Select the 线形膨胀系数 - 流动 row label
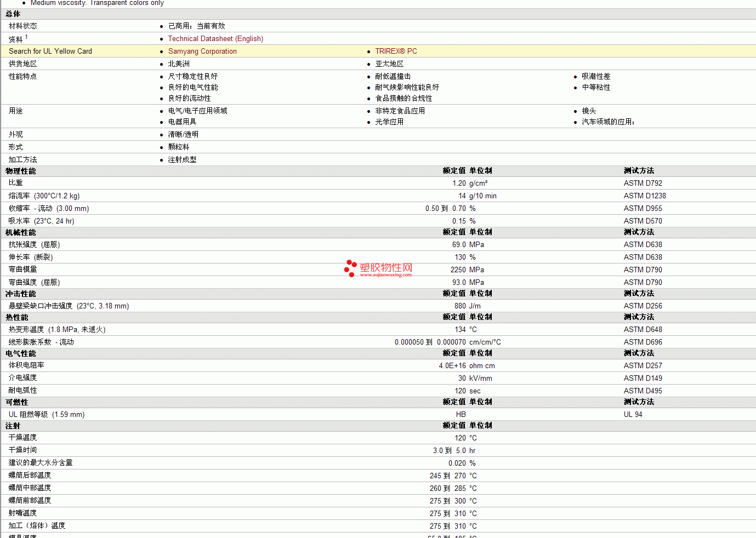This screenshot has width=756, height=538. pyautogui.click(x=41, y=342)
